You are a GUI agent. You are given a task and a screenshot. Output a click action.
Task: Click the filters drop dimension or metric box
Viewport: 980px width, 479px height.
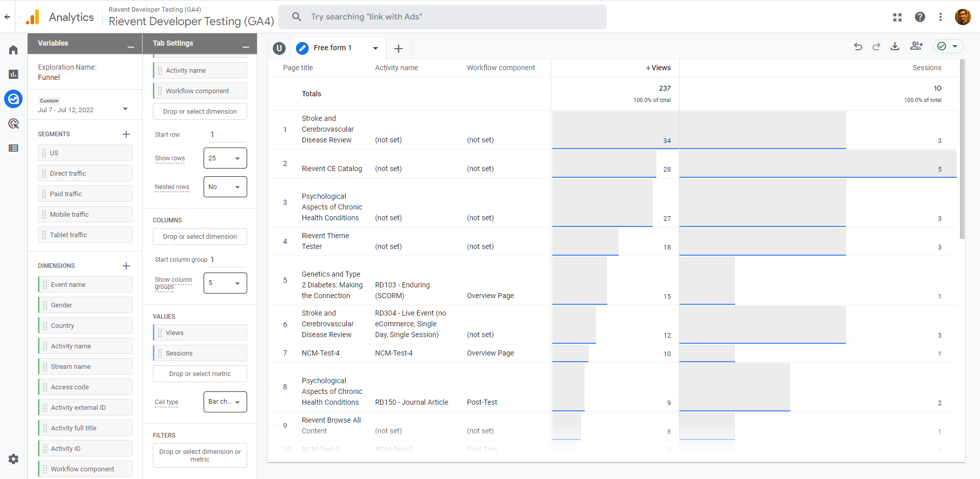pos(200,455)
